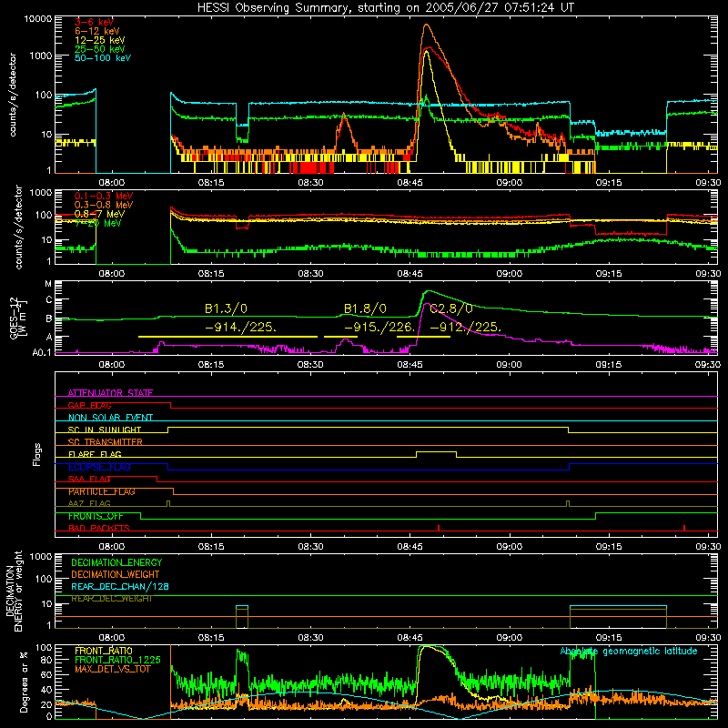This screenshot has height=728, width=728.
Task: Click the GOES green curve peak near 08:48
Action: point(428,291)
